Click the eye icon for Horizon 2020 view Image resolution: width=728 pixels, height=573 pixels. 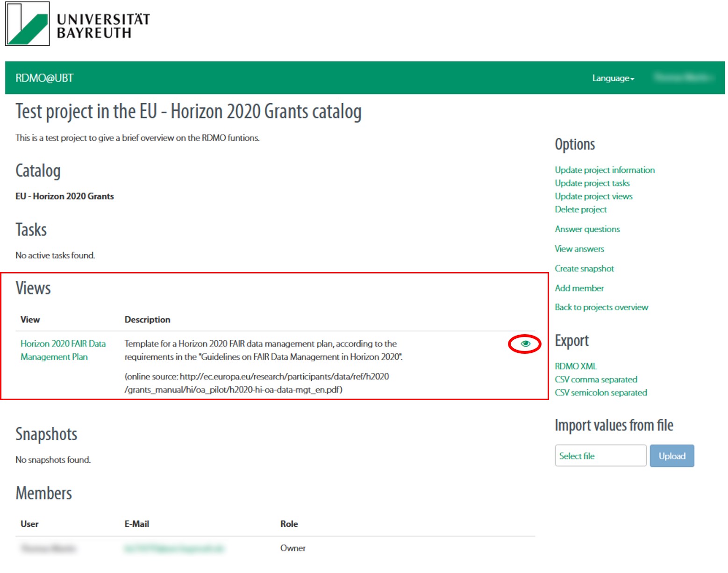click(525, 344)
